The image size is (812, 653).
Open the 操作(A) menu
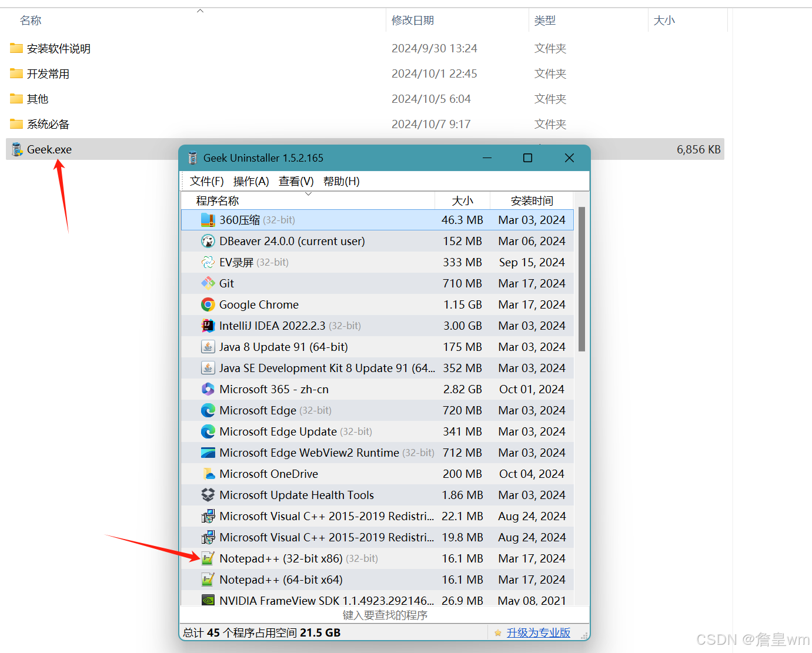pos(251,182)
